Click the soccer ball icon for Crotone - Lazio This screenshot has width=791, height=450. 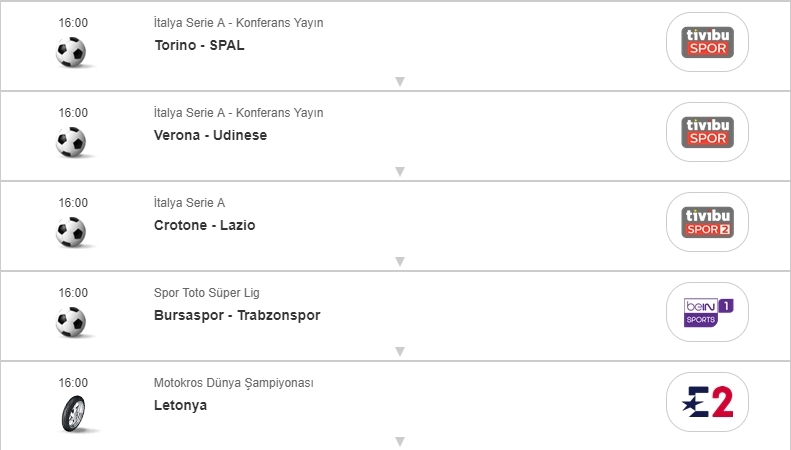pos(72,232)
